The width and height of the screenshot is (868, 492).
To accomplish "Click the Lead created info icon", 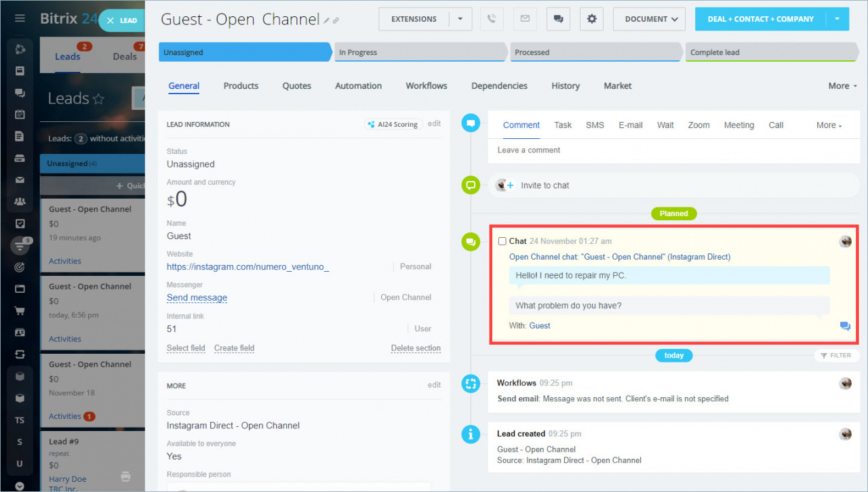I will (471, 434).
